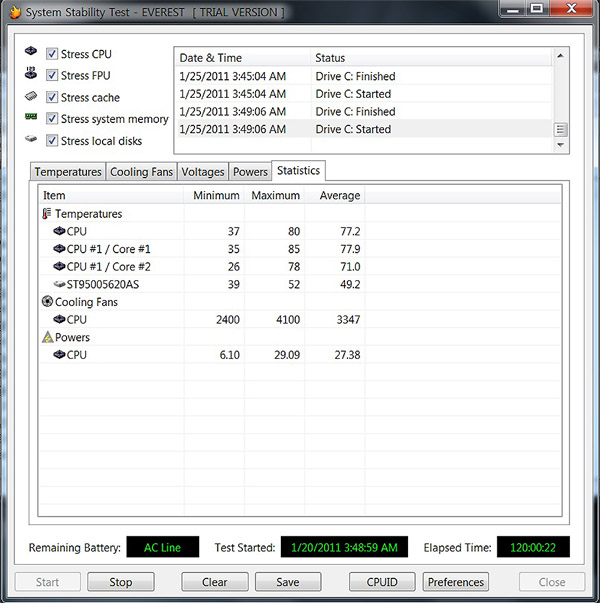
Task: Select the 3:49:06 AM Drive C: Finished entry
Action: 364,112
